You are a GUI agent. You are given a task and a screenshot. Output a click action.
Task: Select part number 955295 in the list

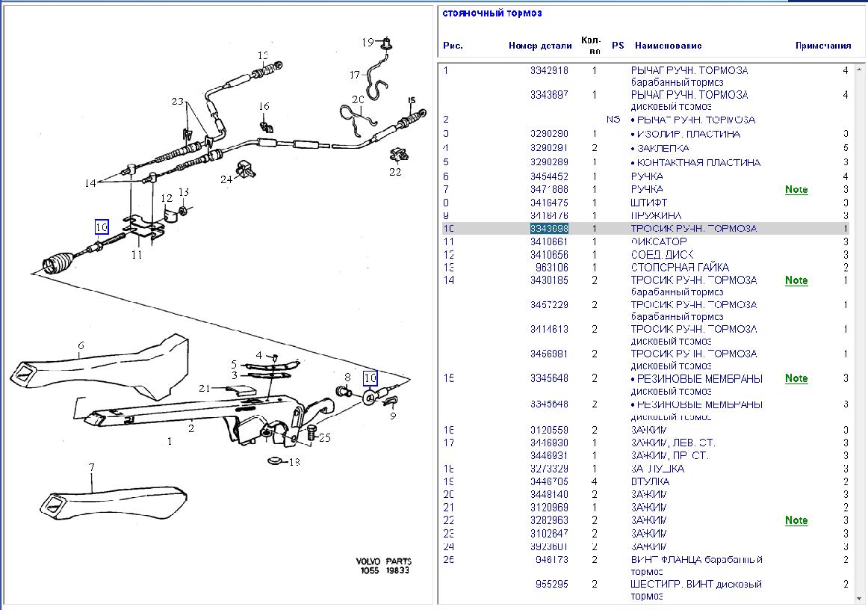pyautogui.click(x=551, y=585)
